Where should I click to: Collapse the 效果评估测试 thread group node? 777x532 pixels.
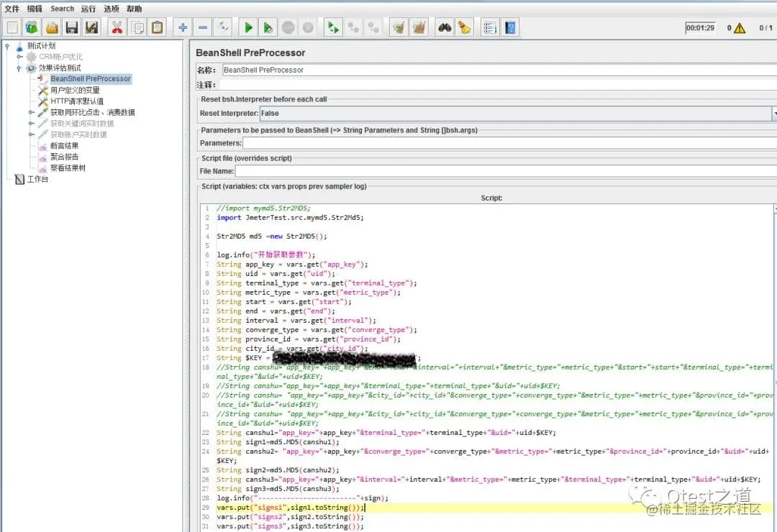click(19, 68)
